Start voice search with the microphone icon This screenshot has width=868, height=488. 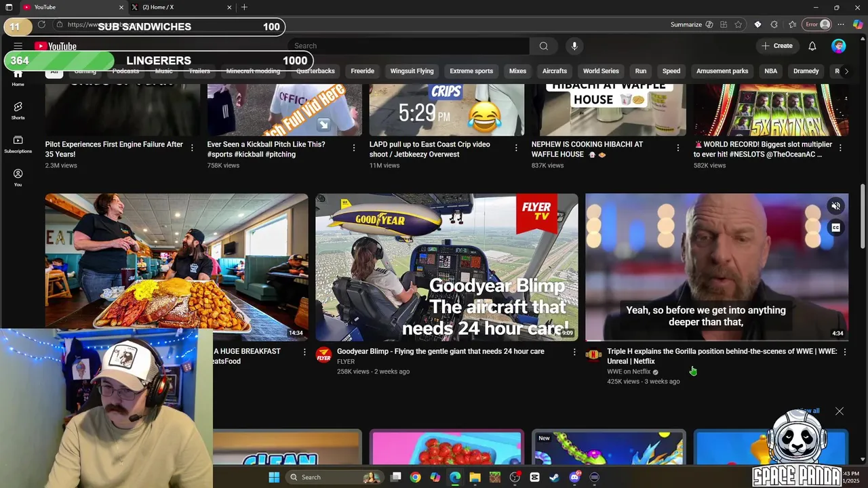pyautogui.click(x=574, y=46)
